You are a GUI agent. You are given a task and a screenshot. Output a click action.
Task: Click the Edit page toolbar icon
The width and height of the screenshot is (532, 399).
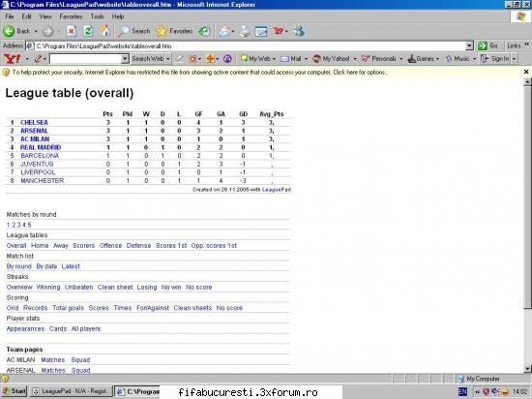[261, 31]
